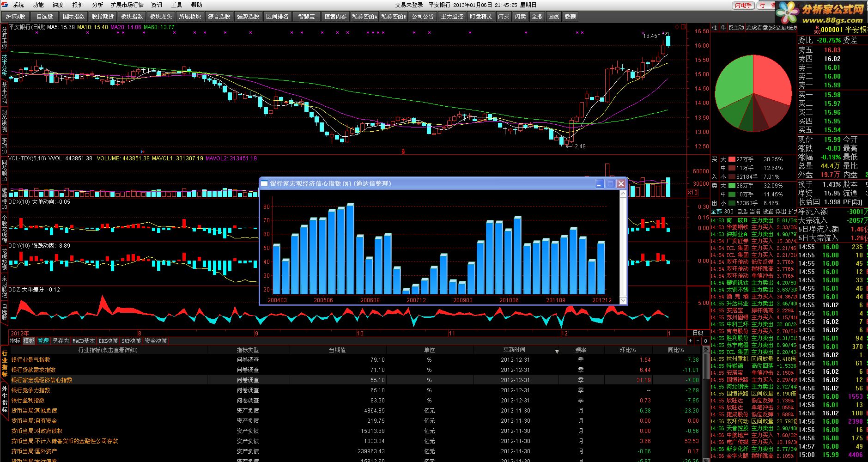Sort by 更新时间 column dropdown arrow
Screen dimensions: 868x462
557,351
